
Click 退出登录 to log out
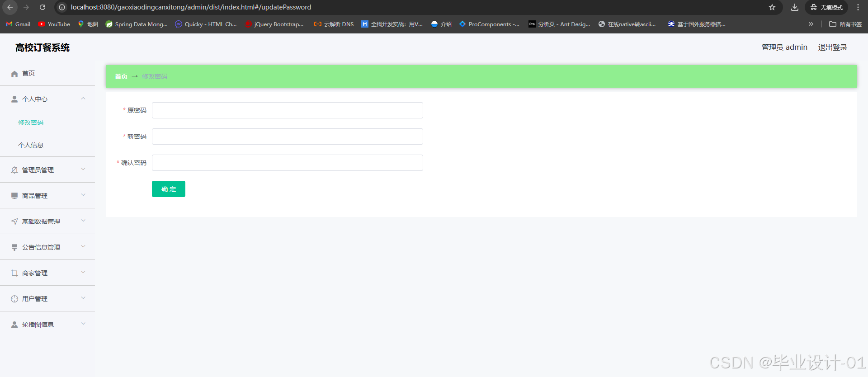tap(833, 47)
